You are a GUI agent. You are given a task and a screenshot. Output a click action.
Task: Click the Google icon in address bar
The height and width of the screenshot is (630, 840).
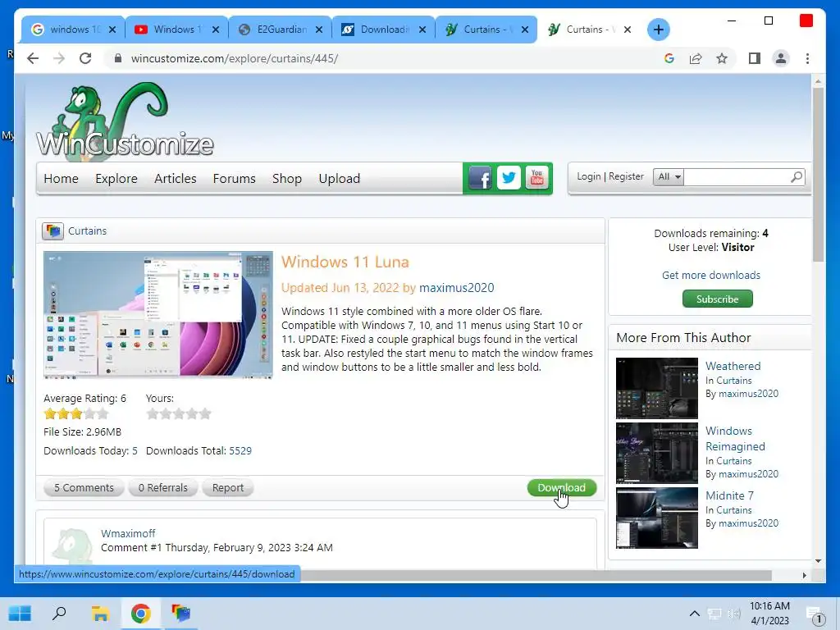[669, 58]
